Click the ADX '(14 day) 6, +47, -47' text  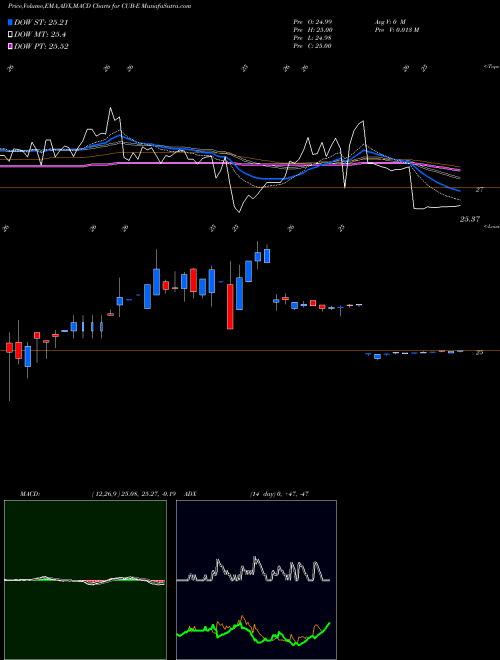(x=279, y=494)
